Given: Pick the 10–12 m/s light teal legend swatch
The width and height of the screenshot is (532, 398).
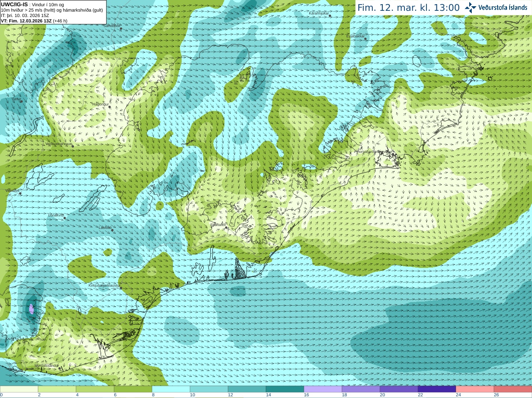Looking at the screenshot, I should tap(209, 389).
